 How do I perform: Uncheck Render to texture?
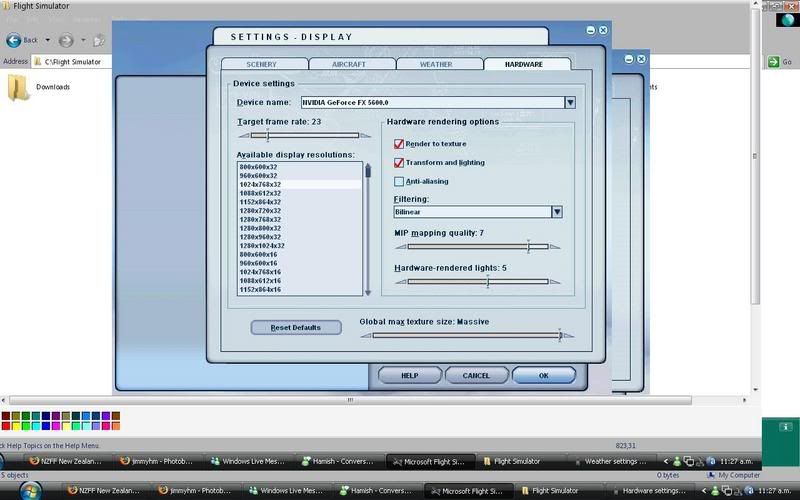point(399,144)
